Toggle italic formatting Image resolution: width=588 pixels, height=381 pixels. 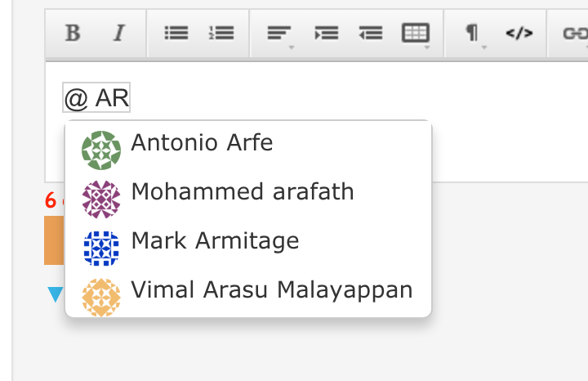(x=119, y=34)
